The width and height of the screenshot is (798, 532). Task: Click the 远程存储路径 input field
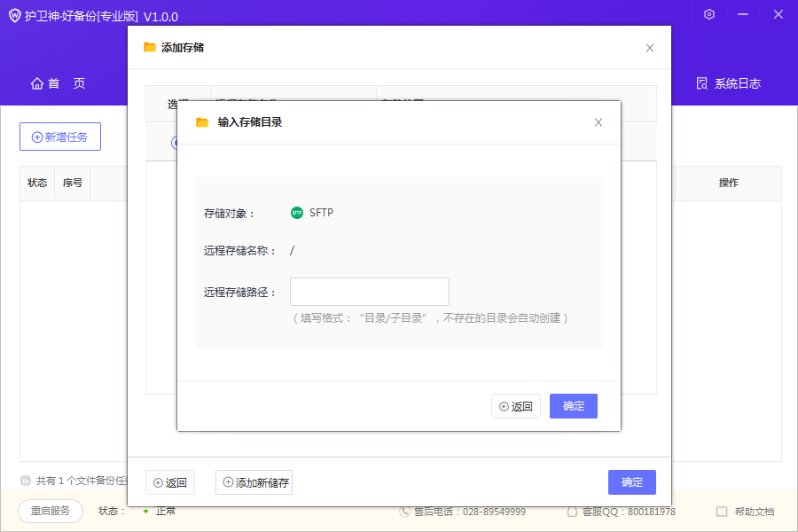click(x=370, y=292)
